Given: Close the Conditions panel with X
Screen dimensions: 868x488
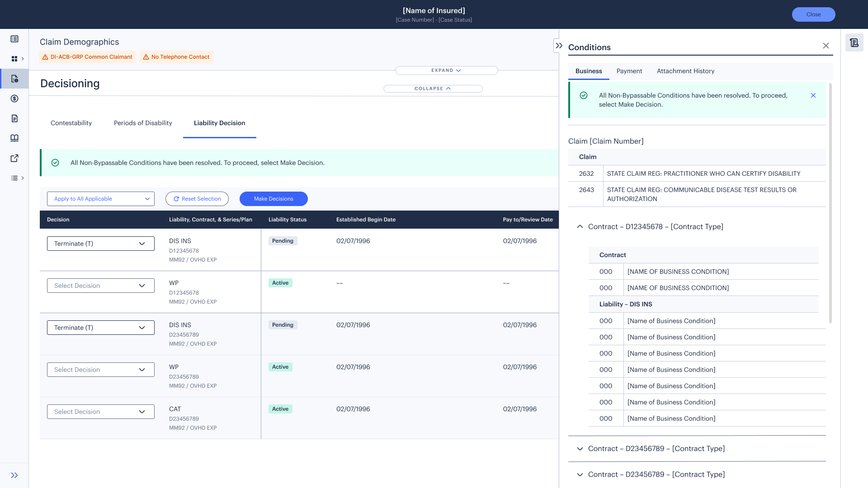Looking at the screenshot, I should 826,46.
